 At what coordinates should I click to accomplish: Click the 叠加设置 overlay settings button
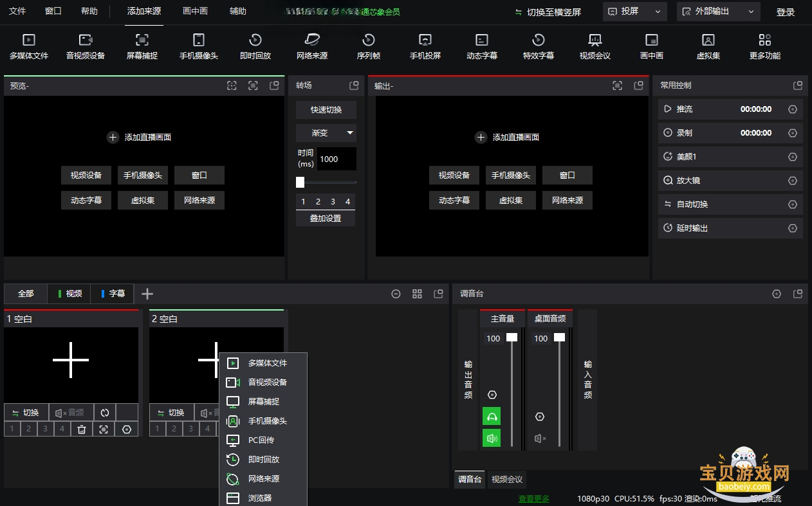(x=326, y=218)
